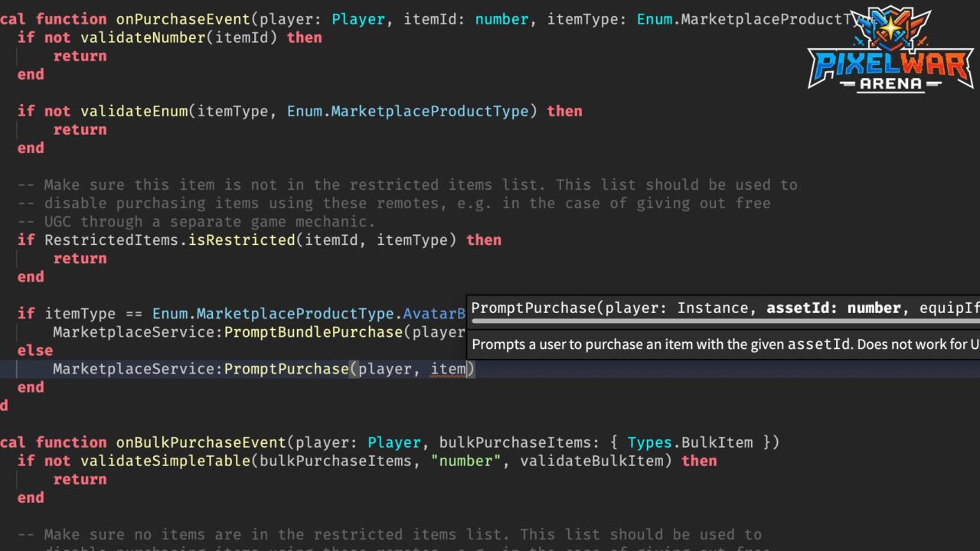Click the 'else' keyword
Viewport: 980px width, 551px height.
pyautogui.click(x=35, y=350)
